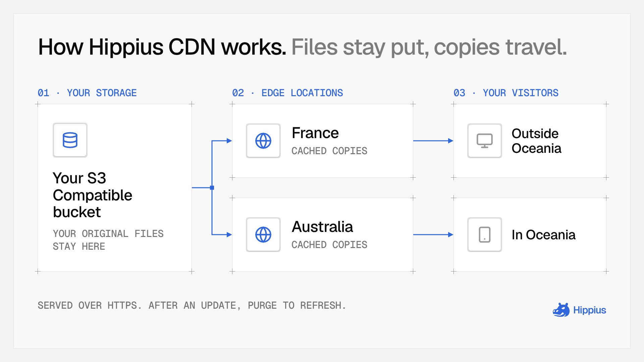Viewport: 644px width, 362px height.
Task: Click 'Files stay put, copies travel.' subtitle
Action: 429,47
